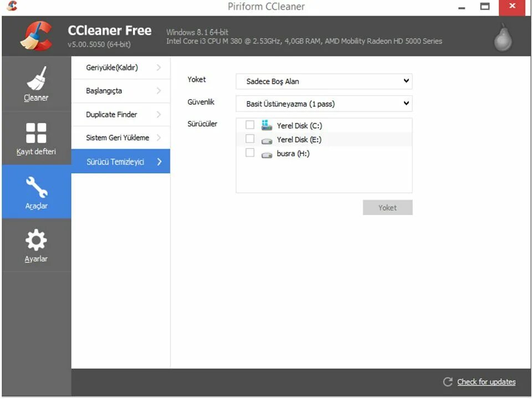Screen dimensions: 532x399
Task: Select the Yerel Disk (E:) label
Action: pyautogui.click(x=299, y=140)
